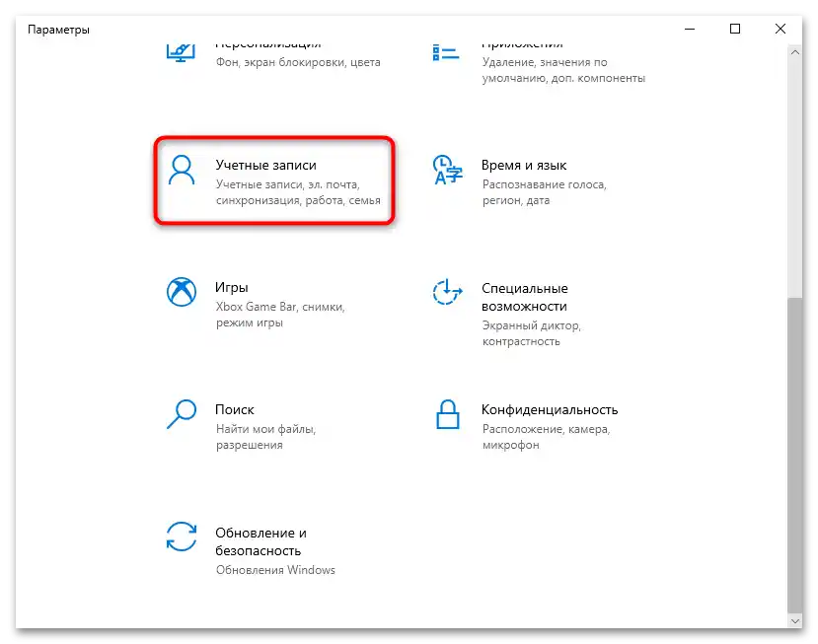This screenshot has height=644, width=818.
Task: Open Время и язык settings
Action: click(x=525, y=165)
